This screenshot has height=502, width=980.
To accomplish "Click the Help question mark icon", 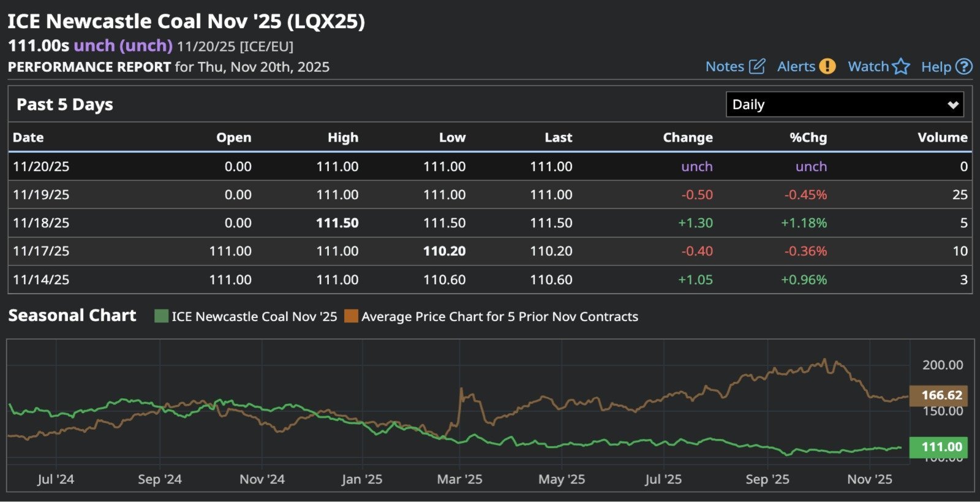I will click(964, 66).
